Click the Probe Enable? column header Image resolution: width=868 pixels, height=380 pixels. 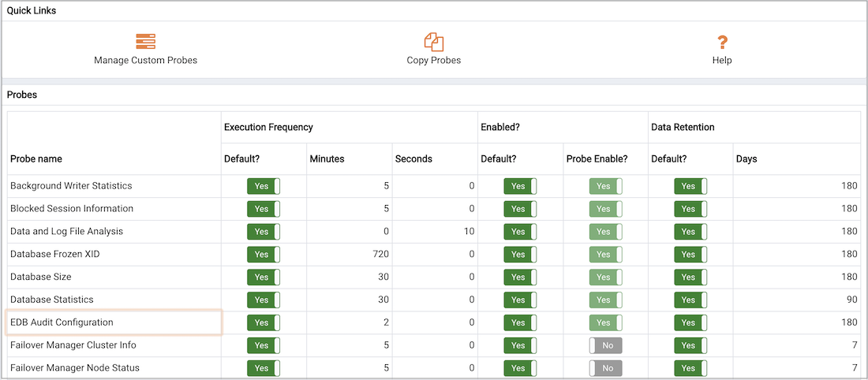(597, 158)
